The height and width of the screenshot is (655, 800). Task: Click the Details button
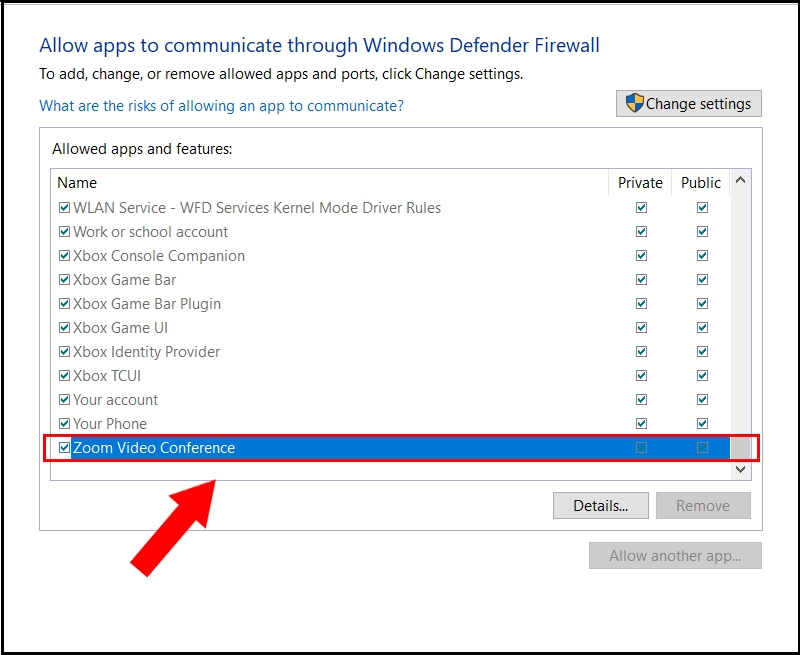coord(600,506)
